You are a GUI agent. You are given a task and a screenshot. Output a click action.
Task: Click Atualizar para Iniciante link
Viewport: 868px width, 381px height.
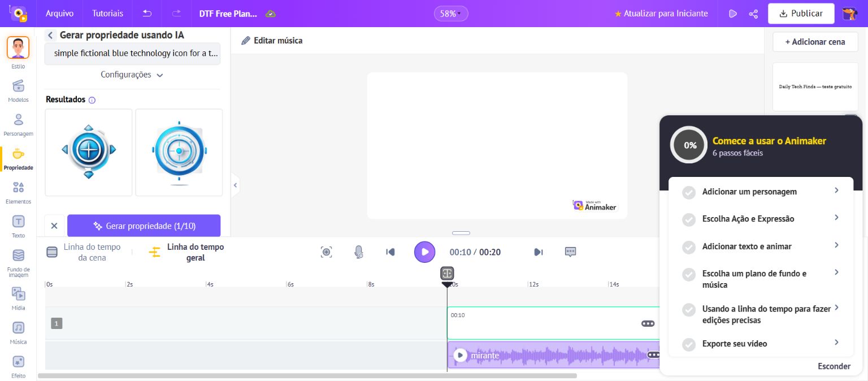[661, 14]
